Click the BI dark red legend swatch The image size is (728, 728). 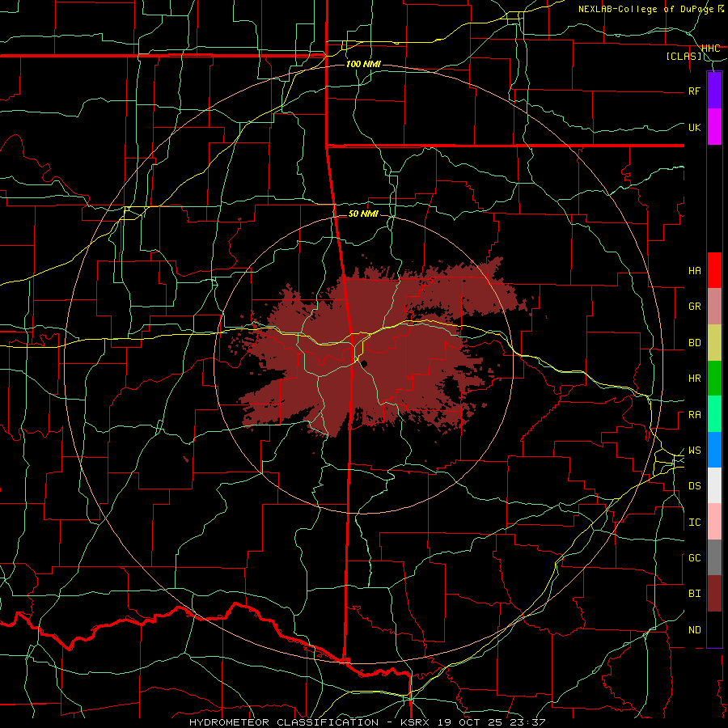tap(714, 594)
